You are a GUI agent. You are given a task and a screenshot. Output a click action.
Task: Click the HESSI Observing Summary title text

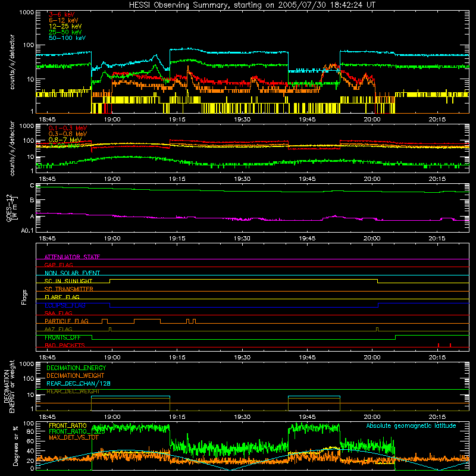pyautogui.click(x=252, y=5)
